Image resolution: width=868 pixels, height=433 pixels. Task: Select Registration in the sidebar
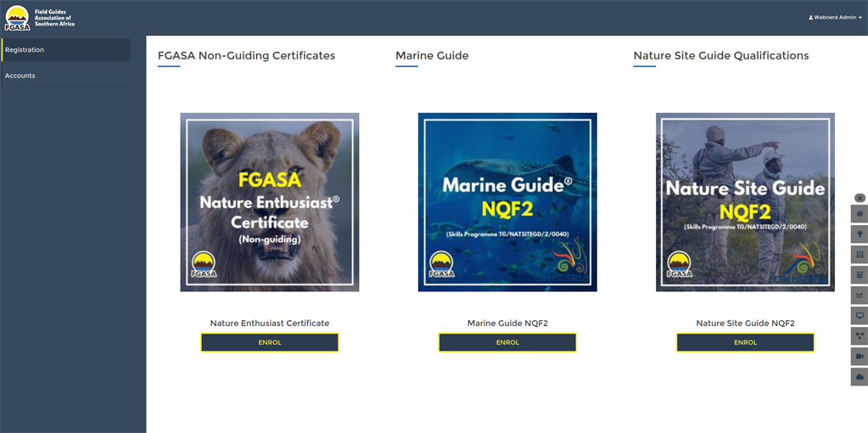pyautogui.click(x=66, y=50)
